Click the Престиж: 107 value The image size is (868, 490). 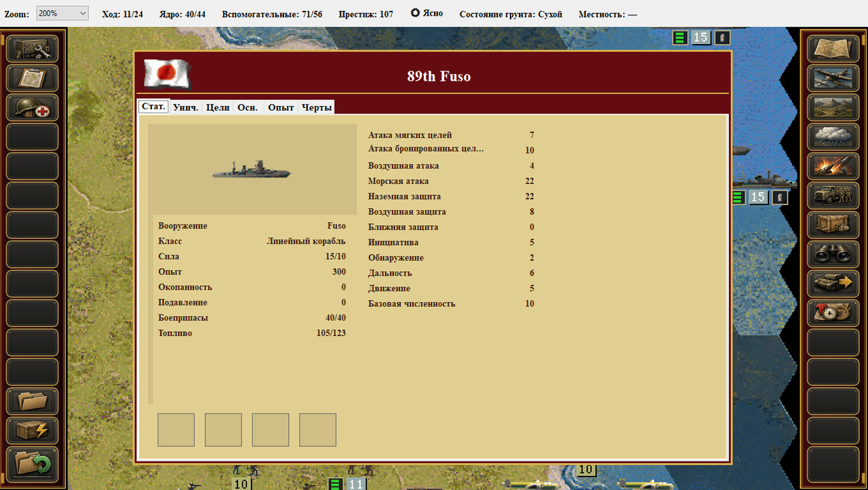pyautogui.click(x=366, y=14)
